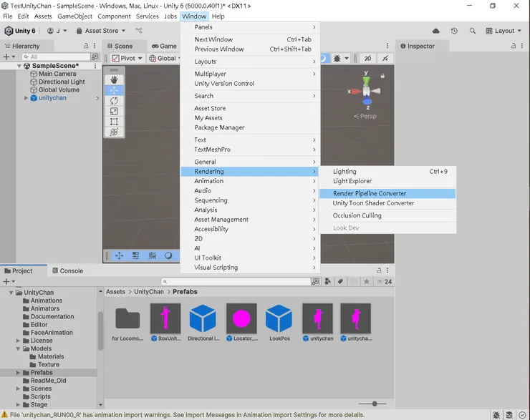Viewport: 530px width, 420px height.
Task: Expand the Stage folder
Action: click(18, 404)
